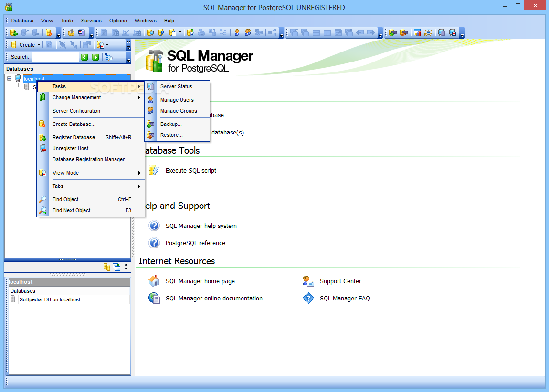Open Database Registration Manager entry
This screenshot has height=392, width=549.
[91, 159]
